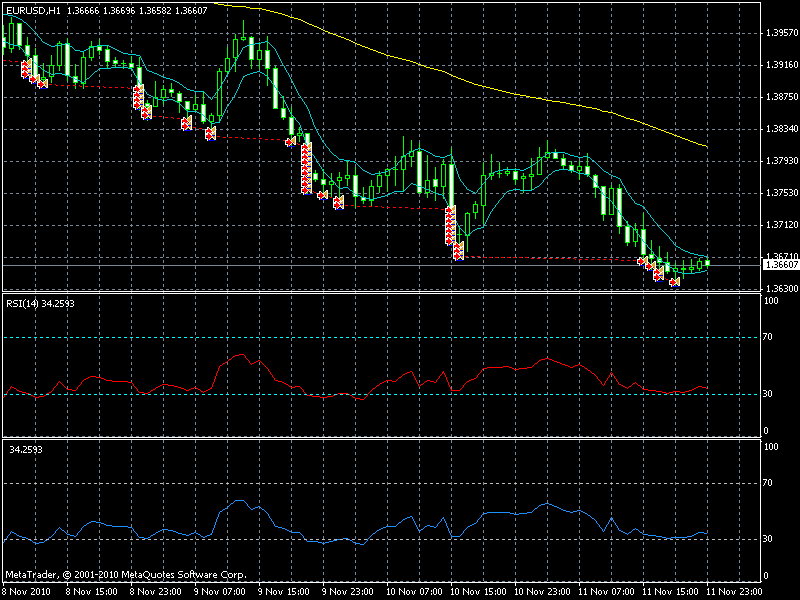The image size is (800, 600).
Task: Click the 1.38750 price scale label
Action: (782, 97)
